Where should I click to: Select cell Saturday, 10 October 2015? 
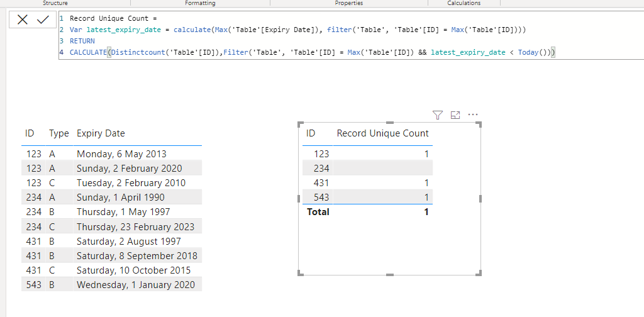(133, 270)
